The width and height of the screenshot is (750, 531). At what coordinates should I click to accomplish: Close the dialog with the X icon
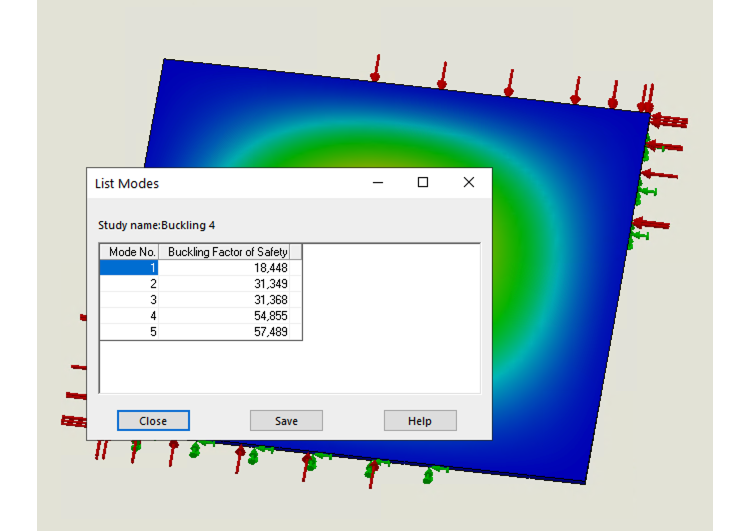pos(468,183)
